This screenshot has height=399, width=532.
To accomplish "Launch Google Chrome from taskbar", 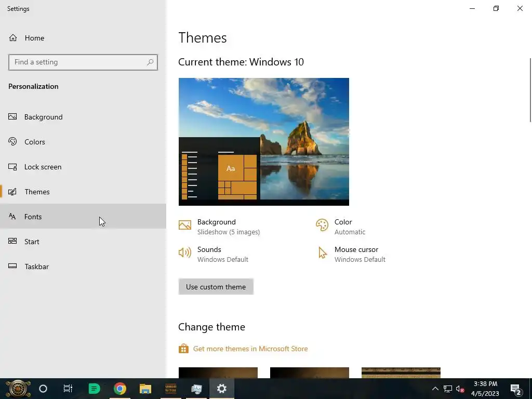I will pos(120,389).
